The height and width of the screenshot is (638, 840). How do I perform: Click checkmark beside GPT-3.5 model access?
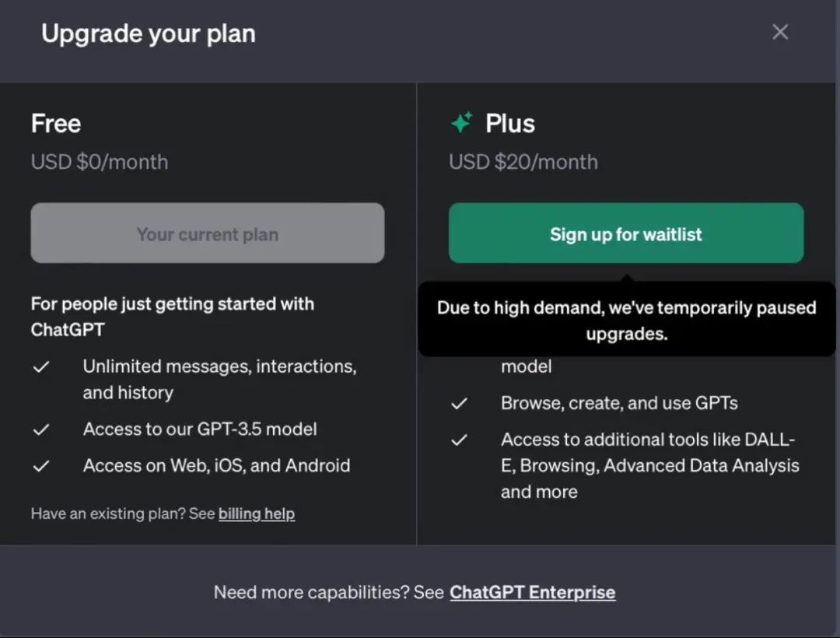[x=41, y=429]
